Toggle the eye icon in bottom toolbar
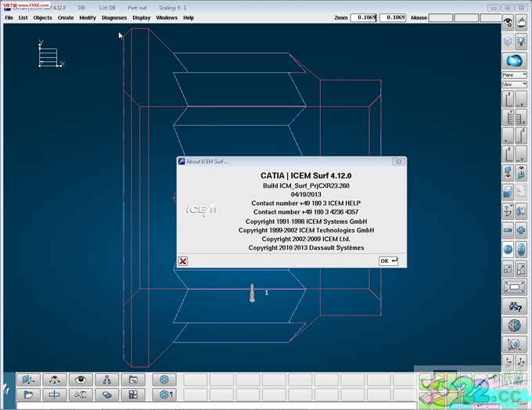 [x=80, y=379]
